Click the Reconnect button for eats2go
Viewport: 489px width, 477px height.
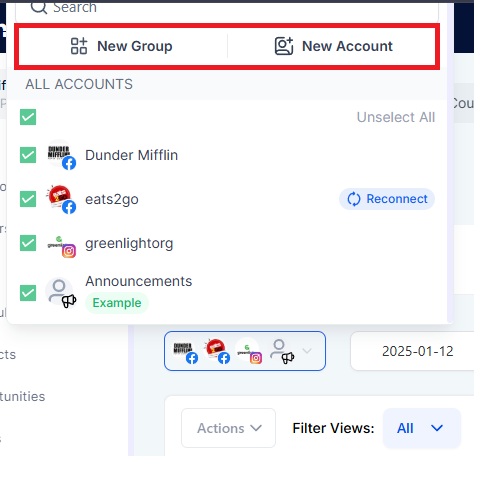tap(387, 199)
